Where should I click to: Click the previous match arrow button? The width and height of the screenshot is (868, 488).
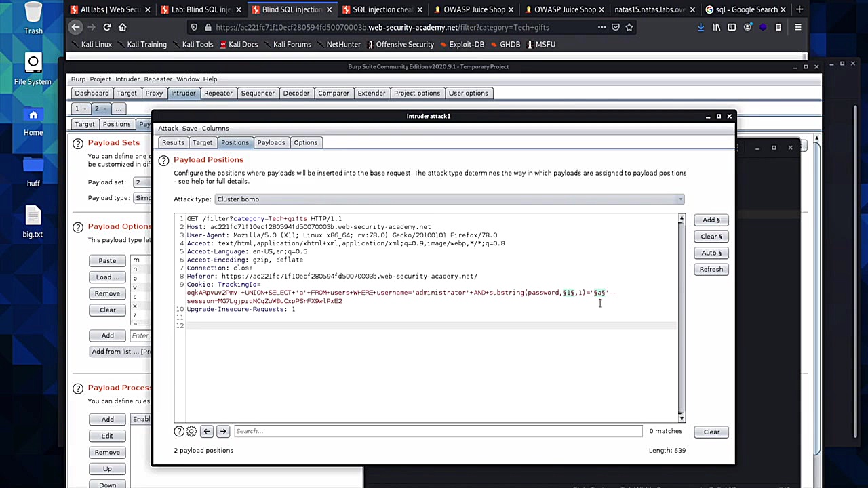point(207,432)
